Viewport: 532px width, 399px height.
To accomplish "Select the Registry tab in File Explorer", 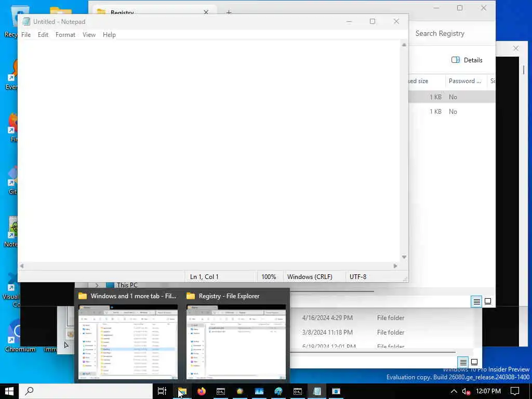I will [x=149, y=11].
